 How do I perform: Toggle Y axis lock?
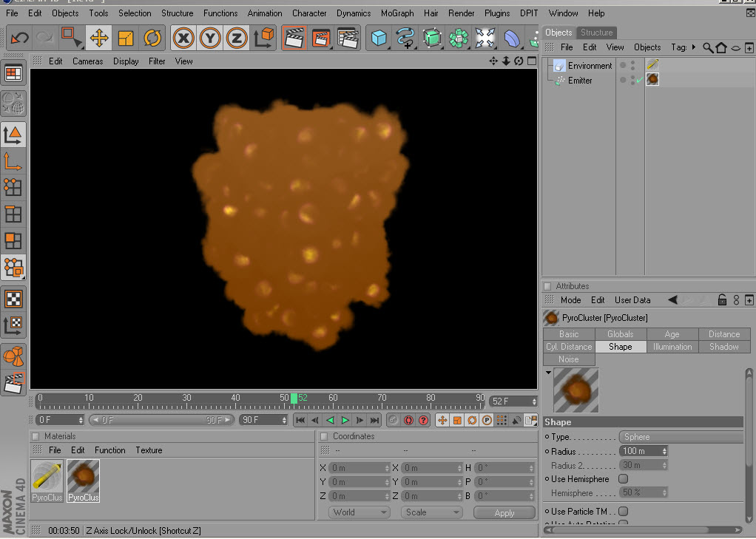tap(210, 38)
